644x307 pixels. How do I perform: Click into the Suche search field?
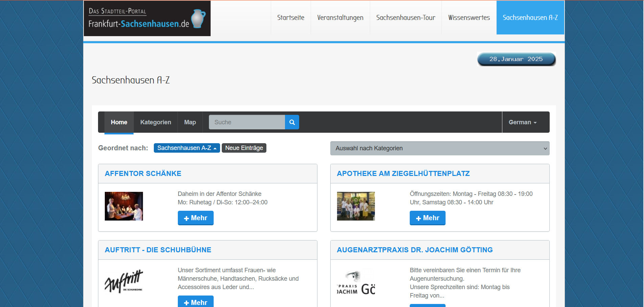[247, 122]
